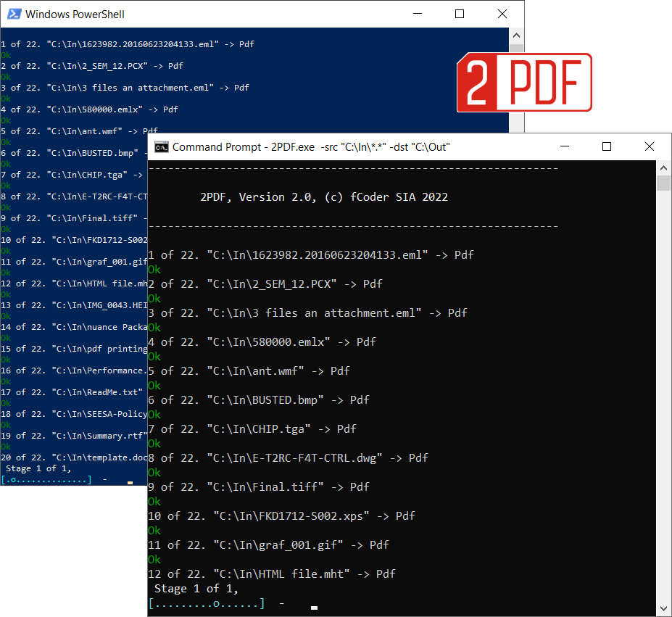Click the Windows PowerShell window icon
Viewport: 672px width, 617px height.
click(x=13, y=14)
